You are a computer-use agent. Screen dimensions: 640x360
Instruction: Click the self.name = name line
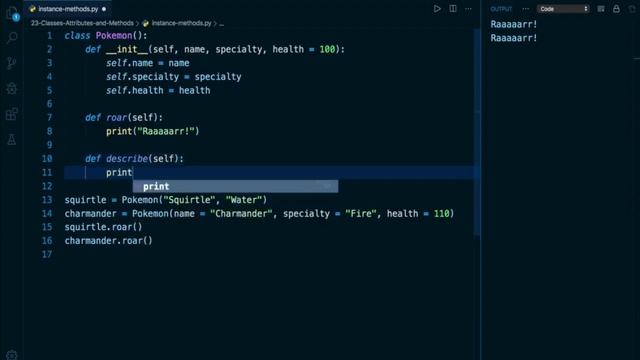(x=147, y=63)
